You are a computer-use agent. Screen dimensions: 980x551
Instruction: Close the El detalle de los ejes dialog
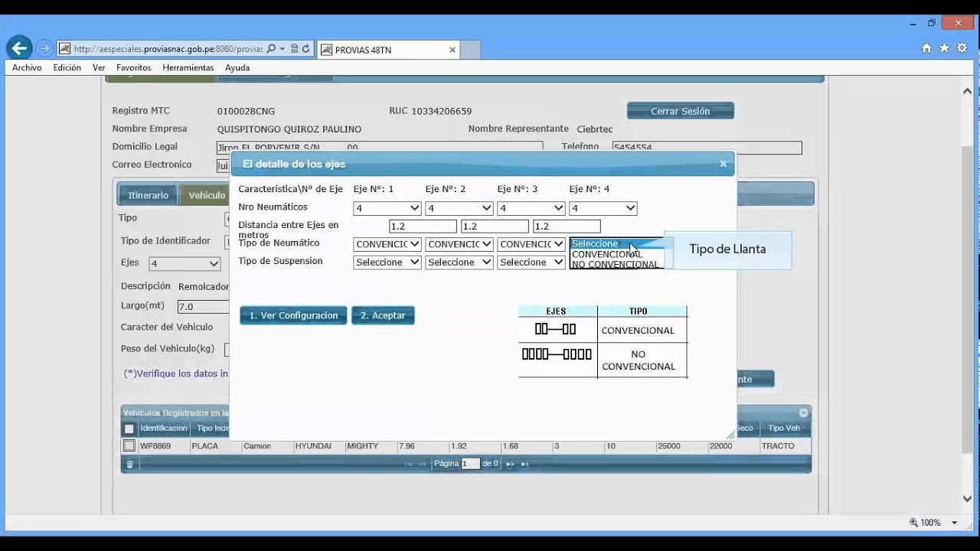pos(723,164)
